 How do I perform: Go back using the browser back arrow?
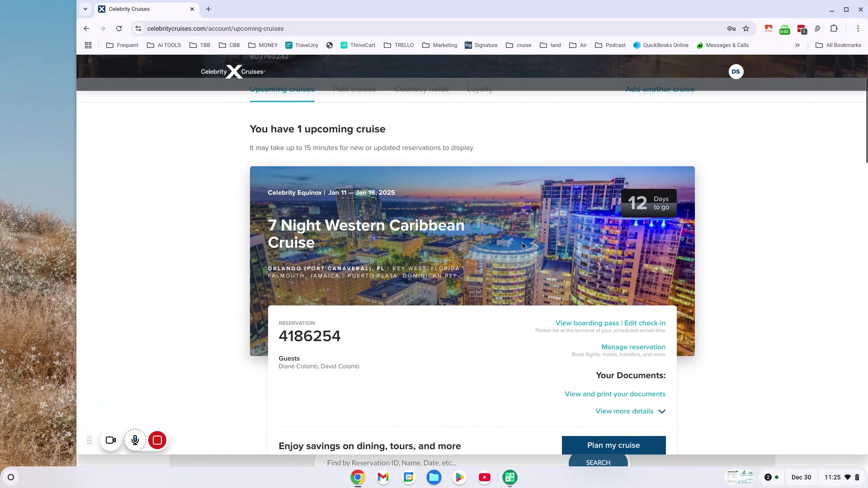86,28
